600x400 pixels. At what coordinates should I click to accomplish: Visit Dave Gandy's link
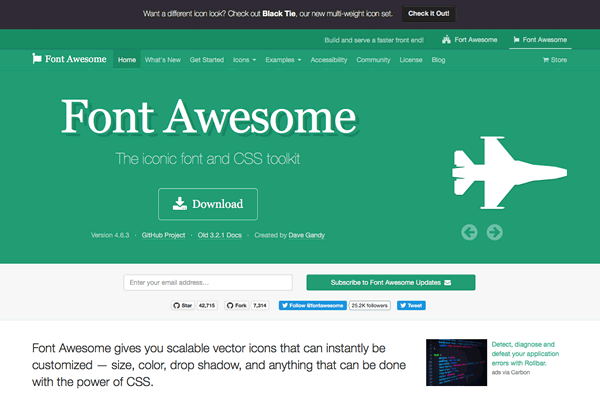point(307,235)
